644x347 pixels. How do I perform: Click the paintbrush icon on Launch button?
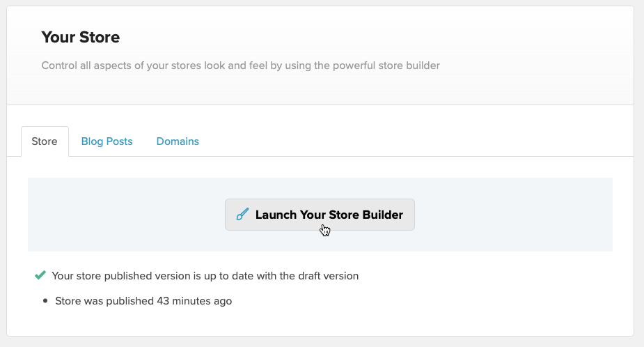pyautogui.click(x=242, y=215)
